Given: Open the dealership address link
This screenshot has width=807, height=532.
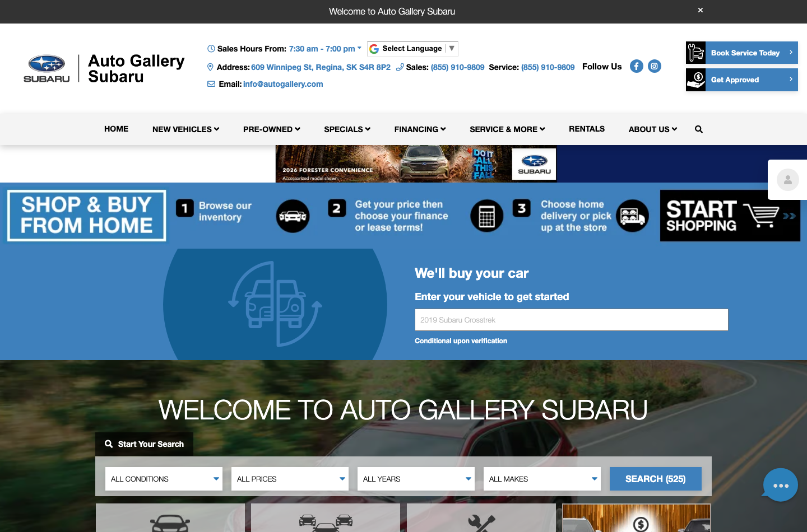Looking at the screenshot, I should [x=321, y=67].
